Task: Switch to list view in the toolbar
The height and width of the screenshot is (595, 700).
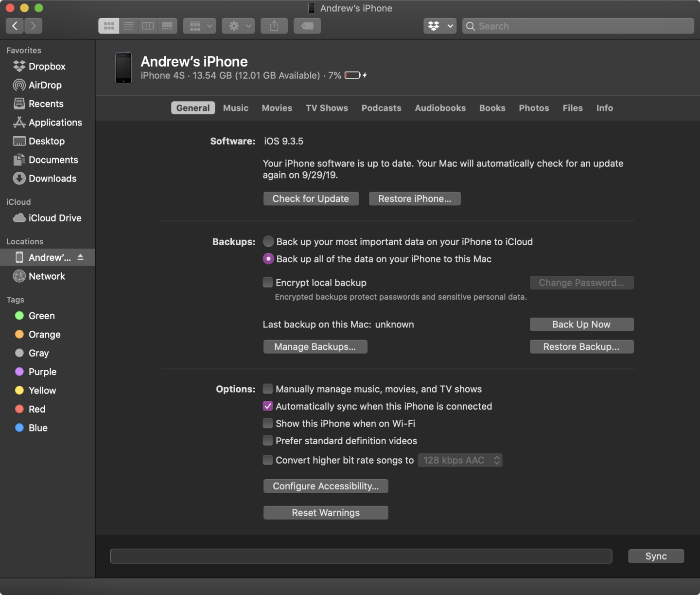Action: 128,26
